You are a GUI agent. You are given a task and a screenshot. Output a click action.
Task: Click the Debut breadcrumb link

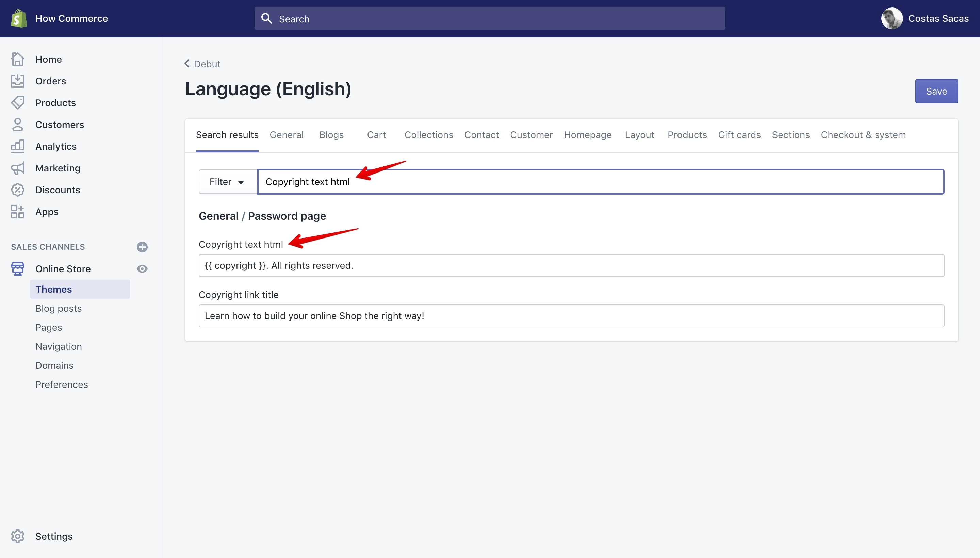pos(207,64)
